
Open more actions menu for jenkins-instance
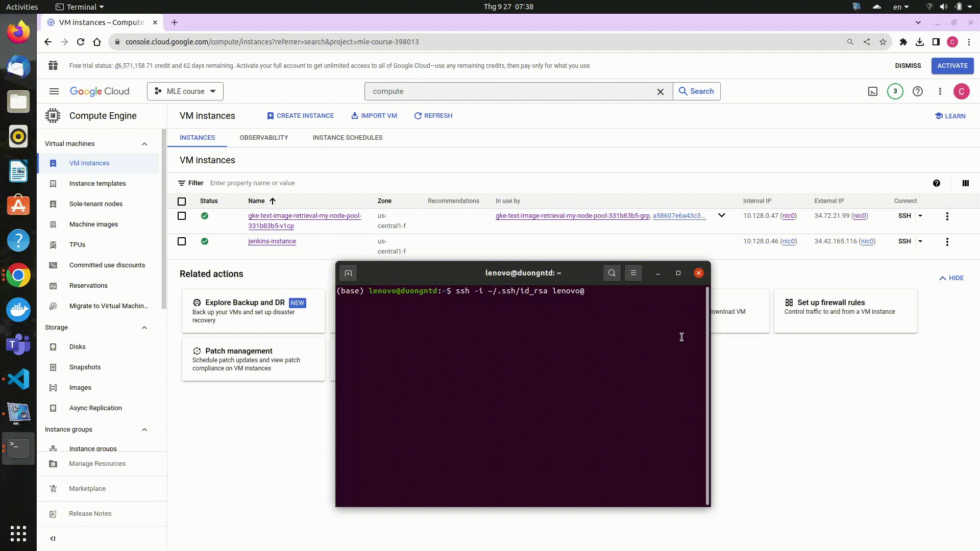[947, 242]
